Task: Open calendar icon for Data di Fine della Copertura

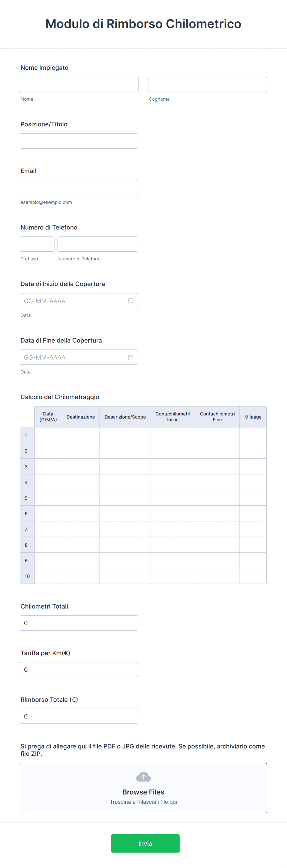Action: coord(131,357)
